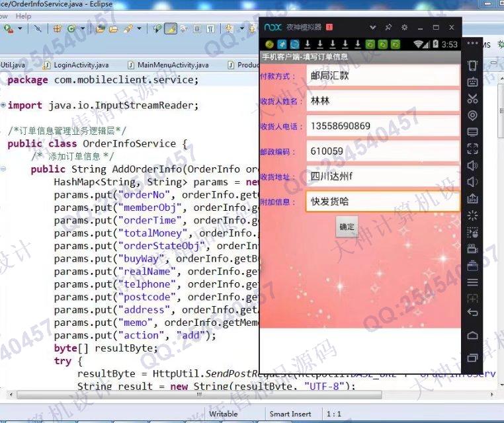Expand the folded import statements
Image resolution: width=504 pixels, height=423 pixels.
(3, 104)
